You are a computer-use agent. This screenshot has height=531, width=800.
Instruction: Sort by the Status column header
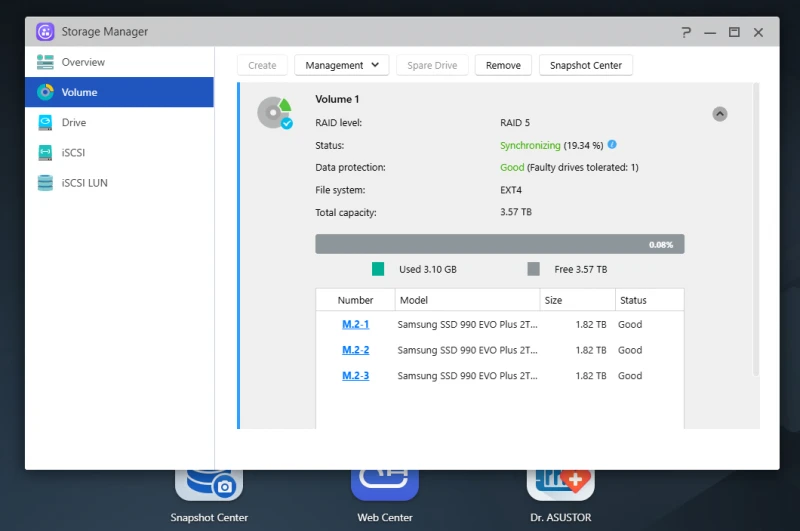pyautogui.click(x=649, y=300)
